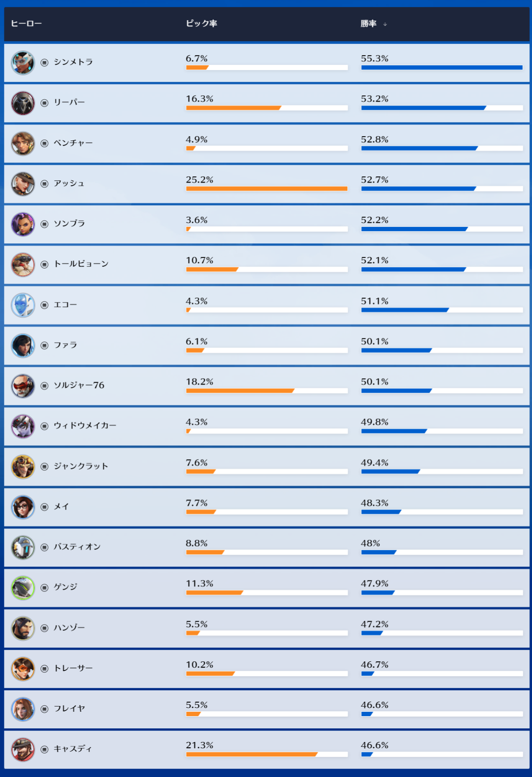The image size is (532, 777).
Task: Sort table by ピック率 header
Action: pos(201,24)
